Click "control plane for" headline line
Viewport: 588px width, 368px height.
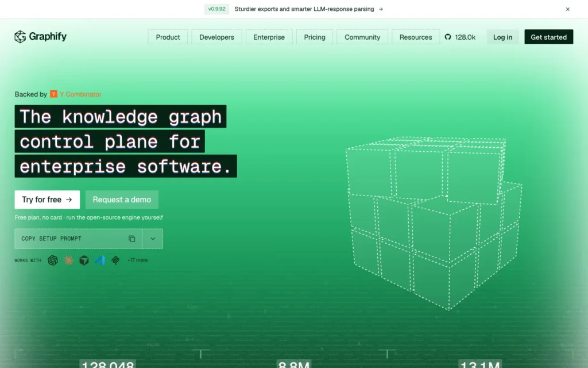tap(110, 141)
